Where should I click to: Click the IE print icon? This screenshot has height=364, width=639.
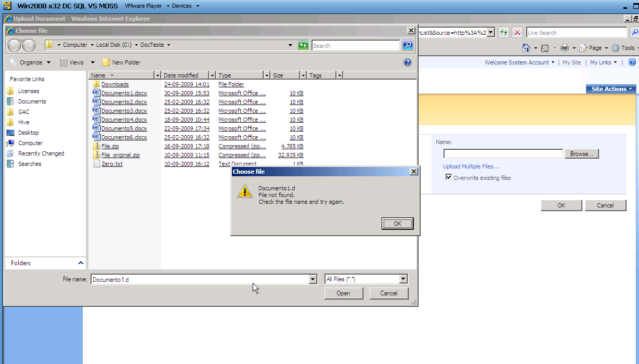(x=565, y=48)
